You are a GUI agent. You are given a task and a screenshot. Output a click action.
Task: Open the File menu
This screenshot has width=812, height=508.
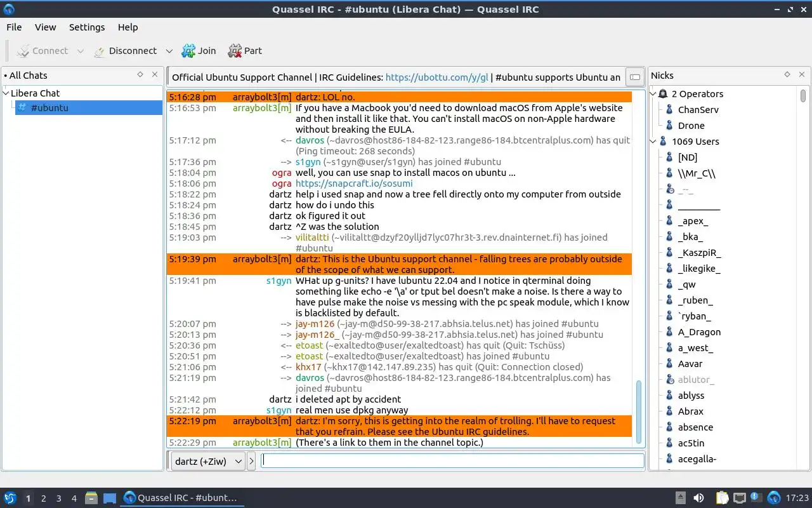point(14,27)
